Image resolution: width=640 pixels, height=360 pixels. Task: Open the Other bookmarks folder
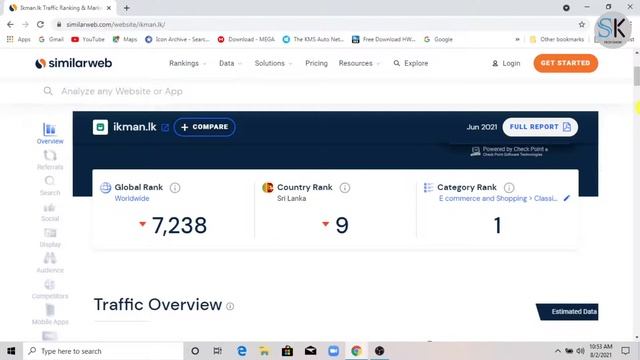557,39
